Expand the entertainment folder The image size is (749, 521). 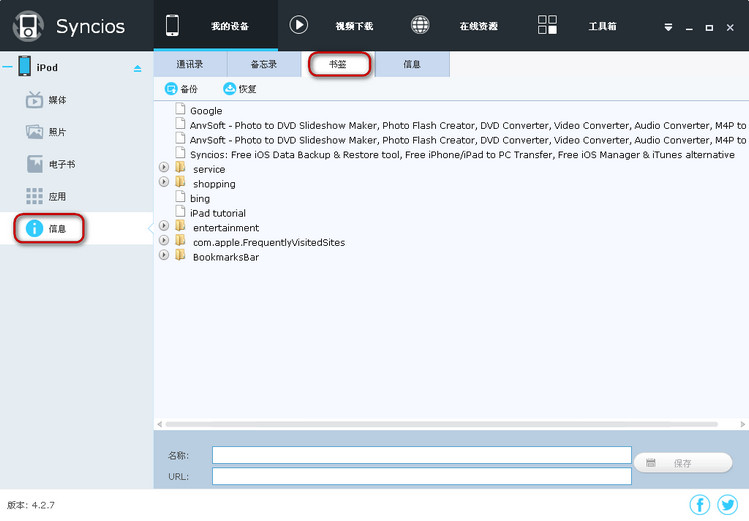pos(164,226)
